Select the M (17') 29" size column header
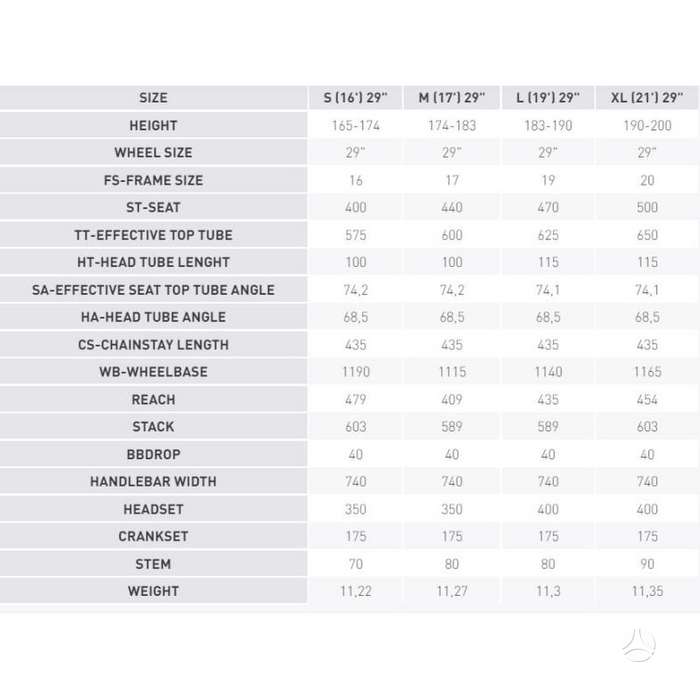Image resolution: width=700 pixels, height=700 pixels. pyautogui.click(x=452, y=98)
